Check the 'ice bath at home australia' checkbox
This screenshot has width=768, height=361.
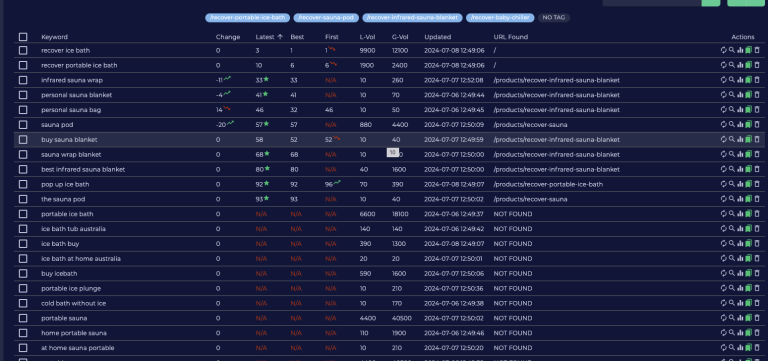[23, 259]
